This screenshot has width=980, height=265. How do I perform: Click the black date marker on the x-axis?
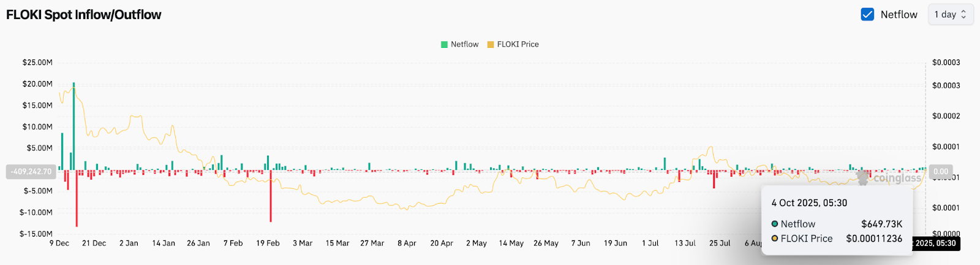click(x=935, y=244)
